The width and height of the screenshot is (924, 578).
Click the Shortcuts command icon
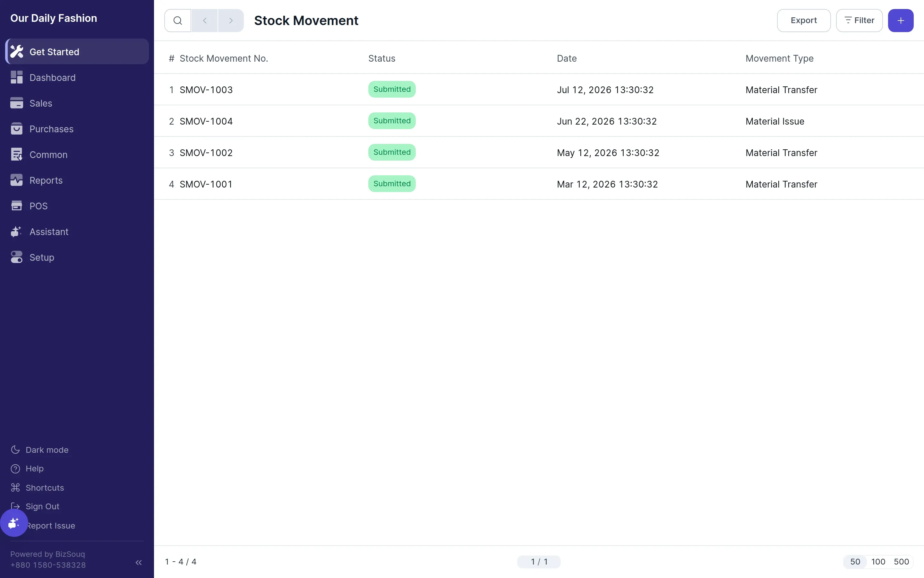(15, 488)
